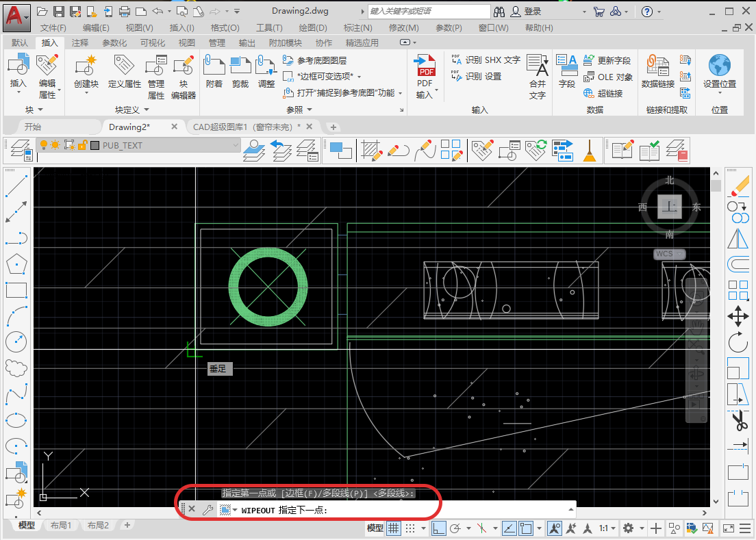This screenshot has height=540, width=756.
Task: Select the Polygon draw tool
Action: (16, 264)
